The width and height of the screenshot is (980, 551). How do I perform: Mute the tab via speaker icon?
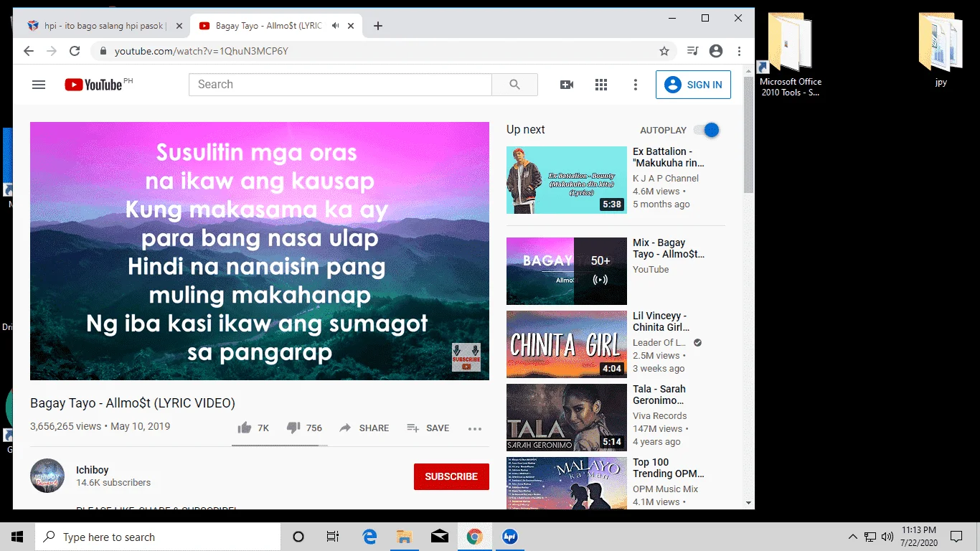tap(335, 26)
